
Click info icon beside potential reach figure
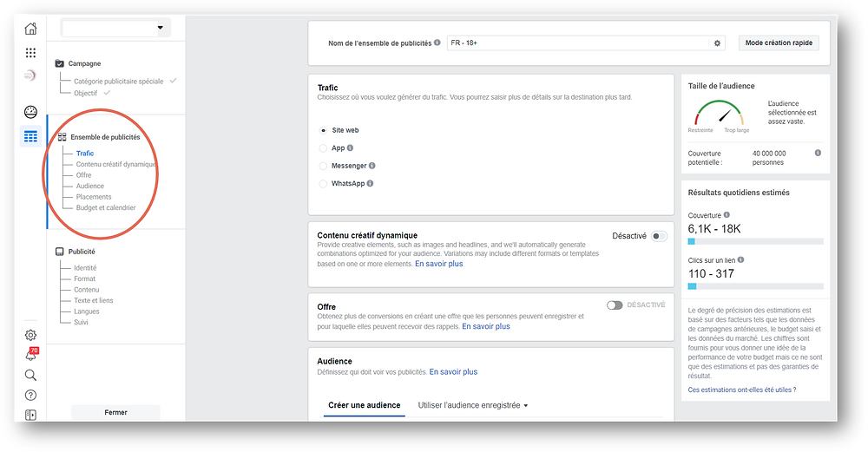(x=818, y=154)
